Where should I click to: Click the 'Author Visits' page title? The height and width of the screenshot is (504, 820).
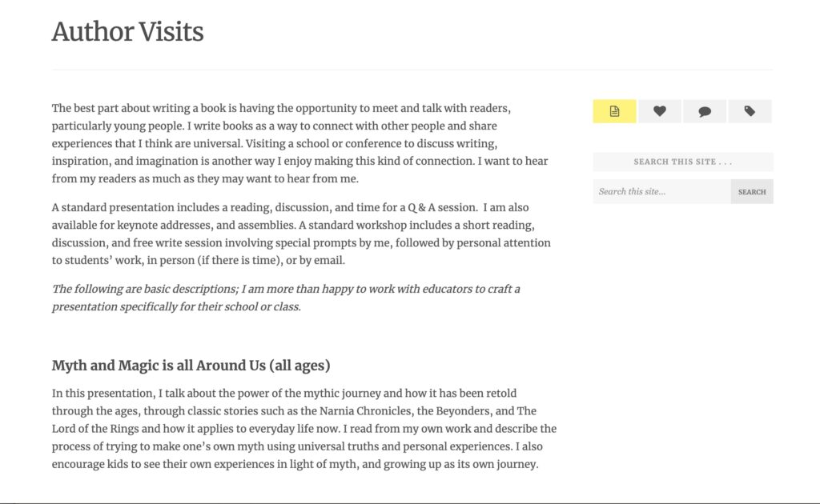coord(128,32)
